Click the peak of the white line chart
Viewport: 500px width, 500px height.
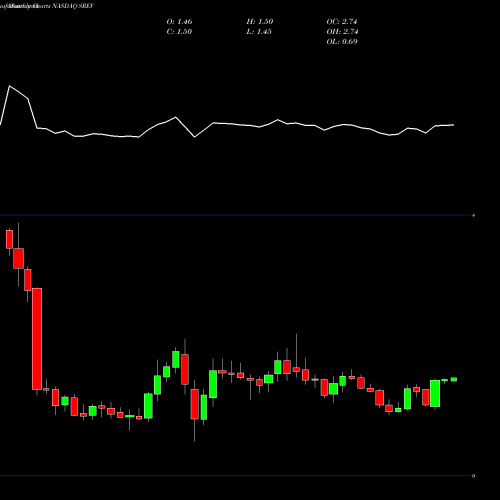click(x=9, y=86)
